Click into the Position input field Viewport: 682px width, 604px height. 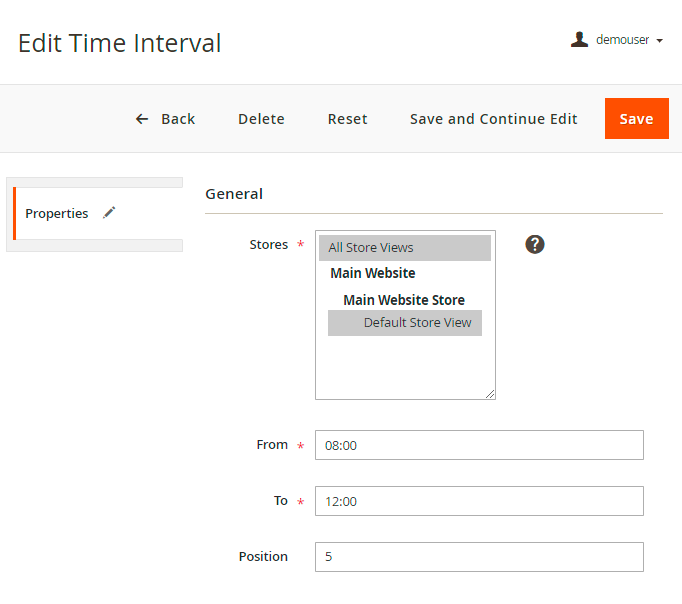point(479,557)
